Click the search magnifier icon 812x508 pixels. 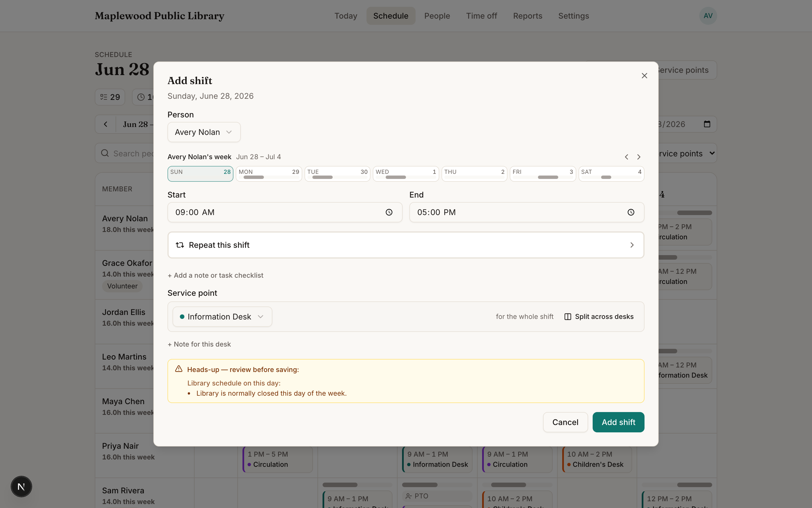(x=105, y=153)
